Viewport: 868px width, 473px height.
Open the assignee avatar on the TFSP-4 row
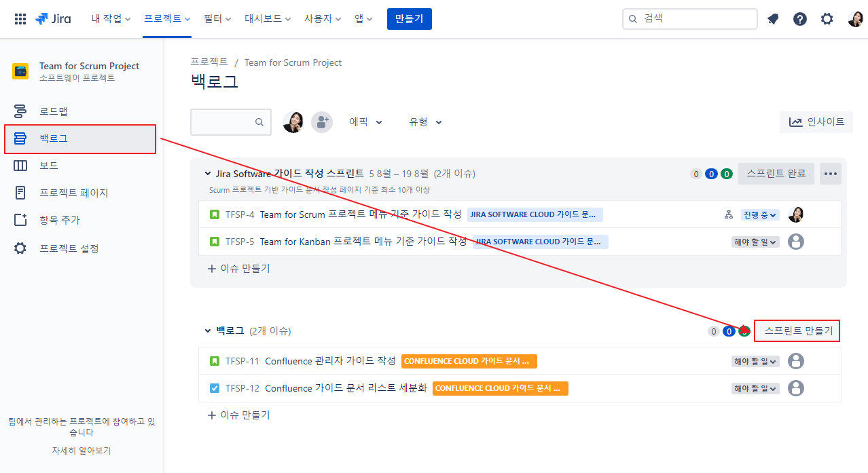[796, 214]
